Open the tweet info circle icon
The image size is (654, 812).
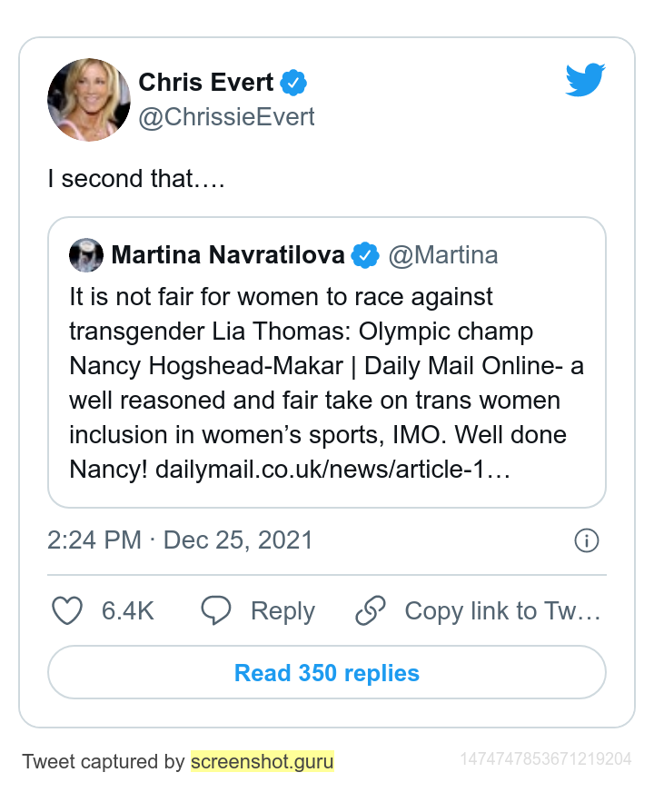pos(586,540)
